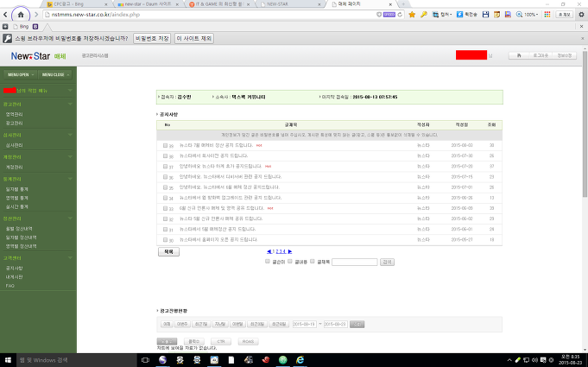The image size is (588, 367).
Task: Tick the checkbox for notice number 39
Action: coord(165,145)
